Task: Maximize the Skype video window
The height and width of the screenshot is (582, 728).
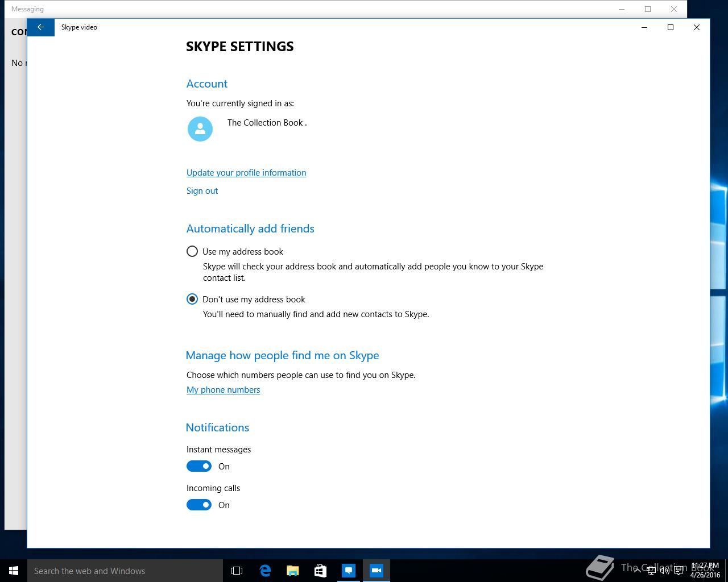Action: tap(671, 27)
